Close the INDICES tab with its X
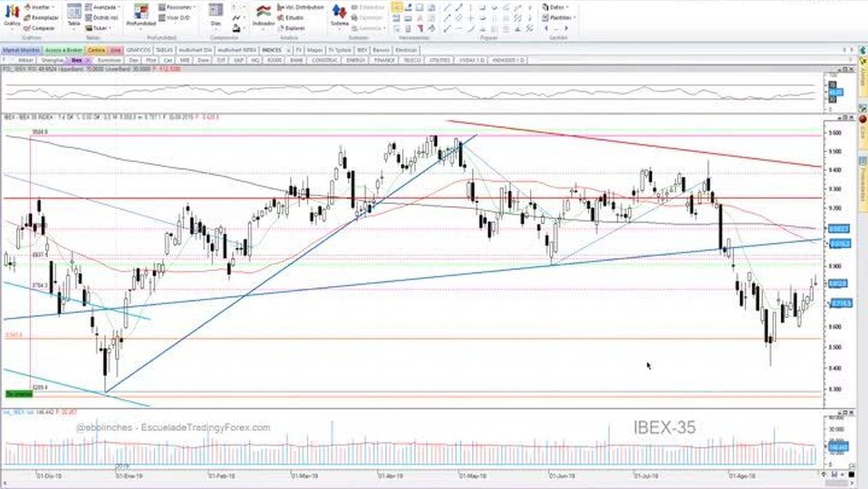 pos(288,50)
